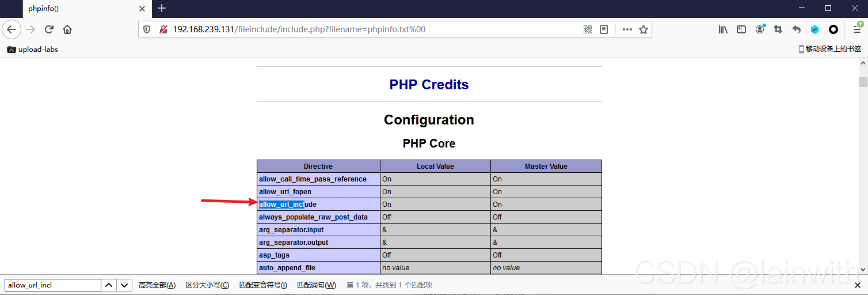Show the sidebars panel
Screen dimensions: 868x295
(x=741, y=29)
